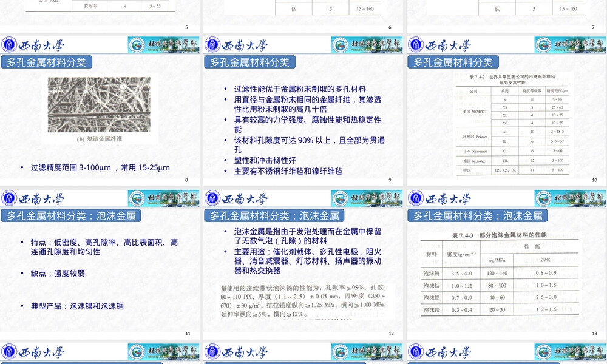This screenshot has height=364, width=607.
Task: Click the "3.5~4.0" density cell on slide 13
Action: click(462, 274)
